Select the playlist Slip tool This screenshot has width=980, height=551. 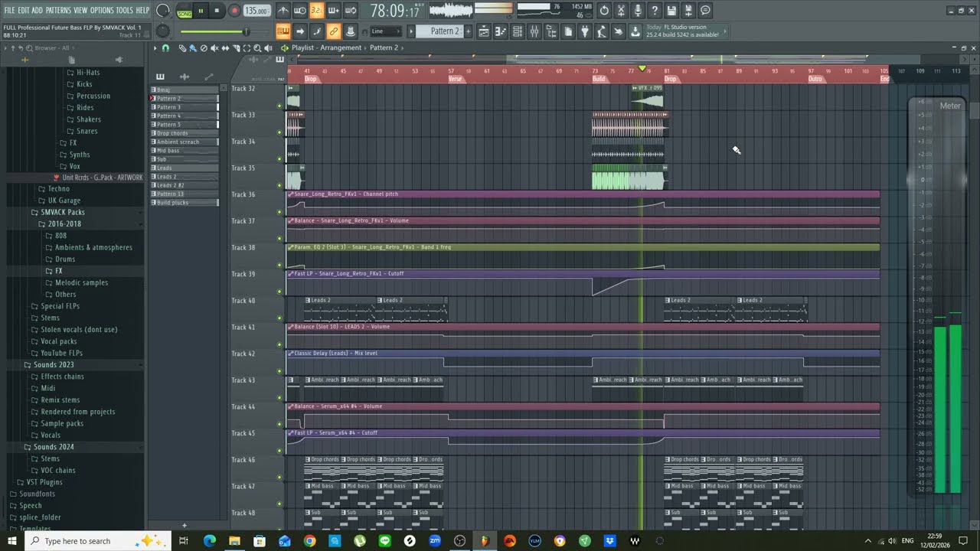point(225,48)
